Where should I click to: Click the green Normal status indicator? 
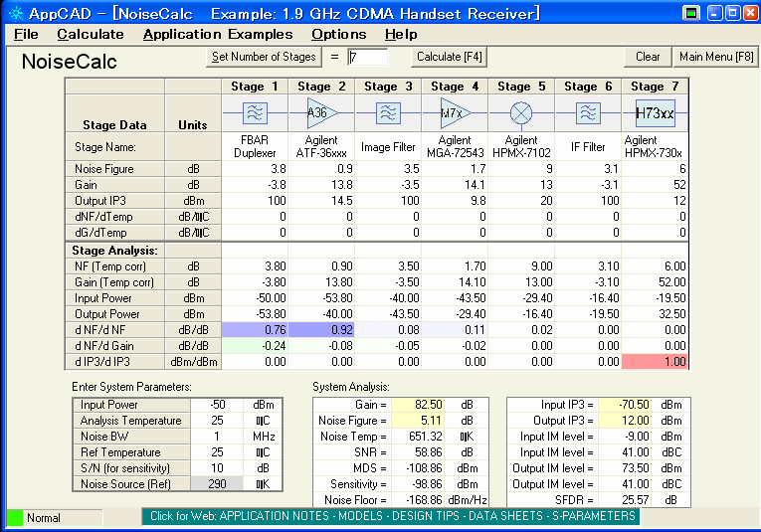coord(15,518)
